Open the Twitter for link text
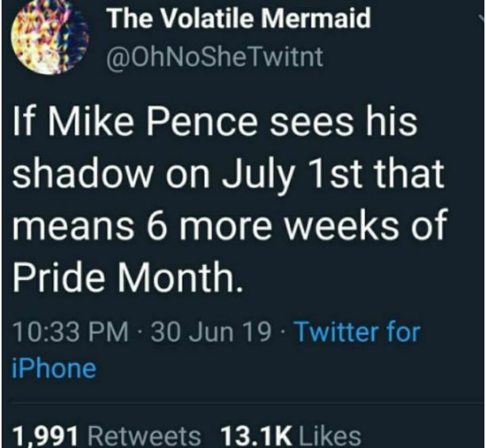The image size is (486, 448). [x=357, y=331]
